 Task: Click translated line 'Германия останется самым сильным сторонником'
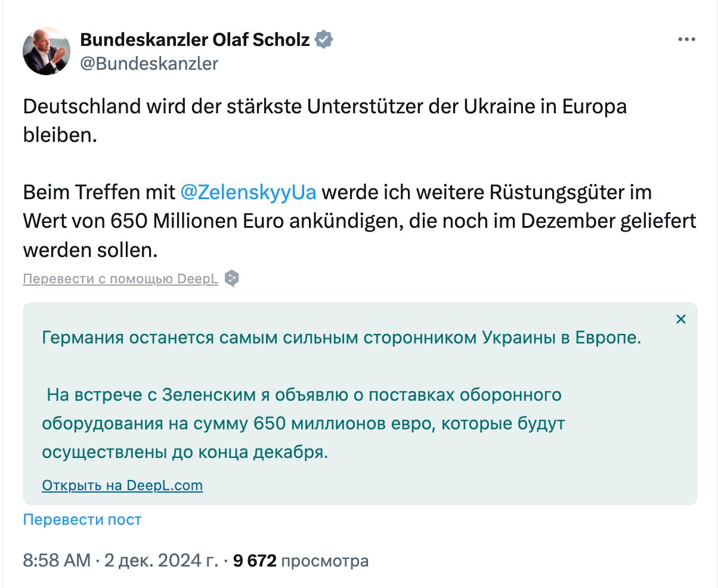tap(341, 338)
